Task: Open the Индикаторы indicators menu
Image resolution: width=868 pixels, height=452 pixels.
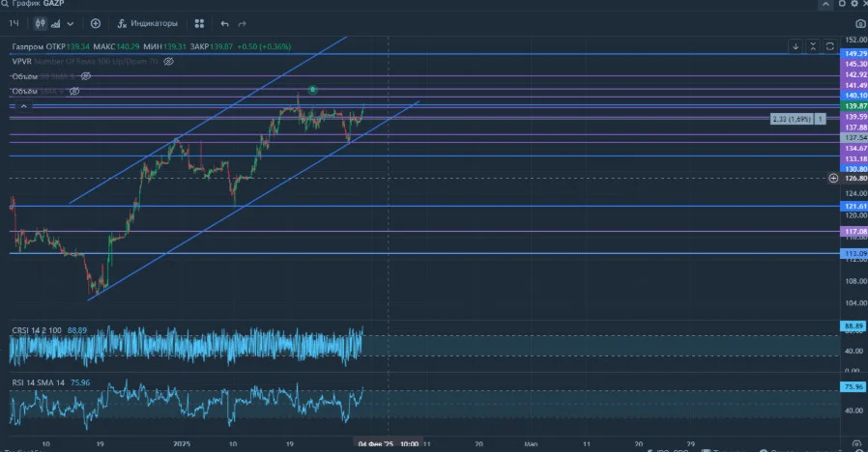Action: coord(148,23)
